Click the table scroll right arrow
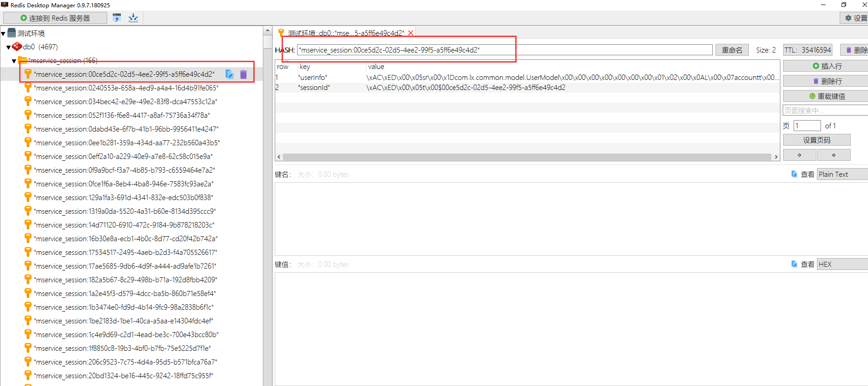This screenshot has height=386, width=868. pyautogui.click(x=776, y=157)
